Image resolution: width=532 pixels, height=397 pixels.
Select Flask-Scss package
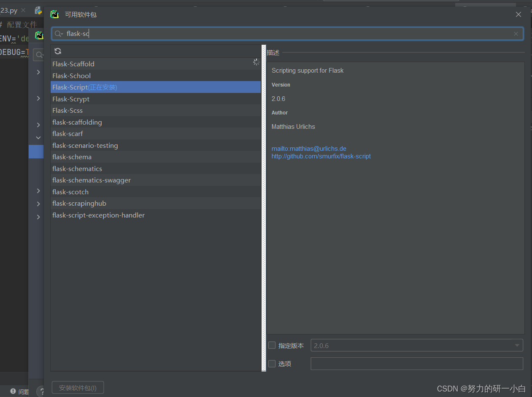coord(156,110)
